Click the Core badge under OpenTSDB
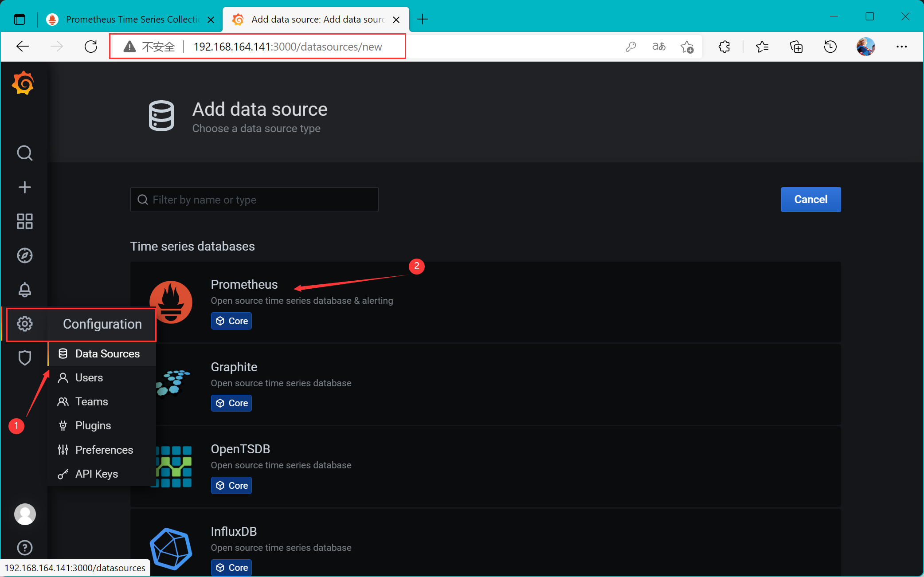 [x=231, y=486]
